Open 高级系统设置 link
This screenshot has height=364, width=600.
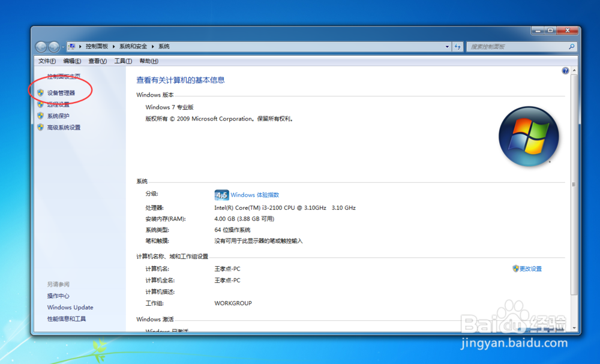coord(64,127)
